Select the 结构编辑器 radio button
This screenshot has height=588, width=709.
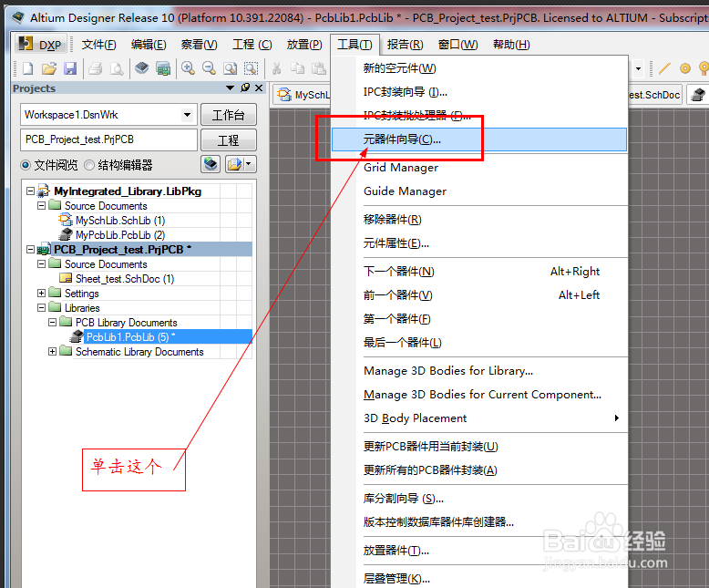89,165
